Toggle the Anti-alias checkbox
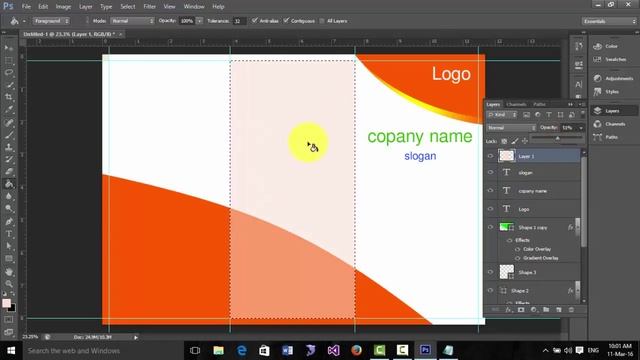The image size is (640, 360). (x=255, y=20)
